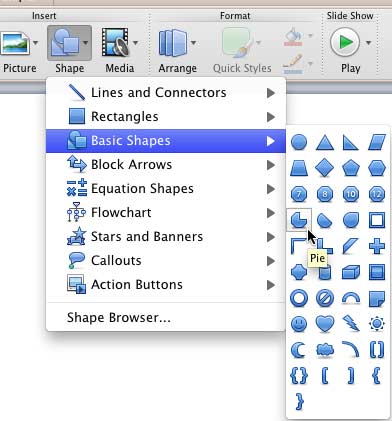Choose the Isosceles Triangle shape
392x421 pixels.
coord(325,142)
